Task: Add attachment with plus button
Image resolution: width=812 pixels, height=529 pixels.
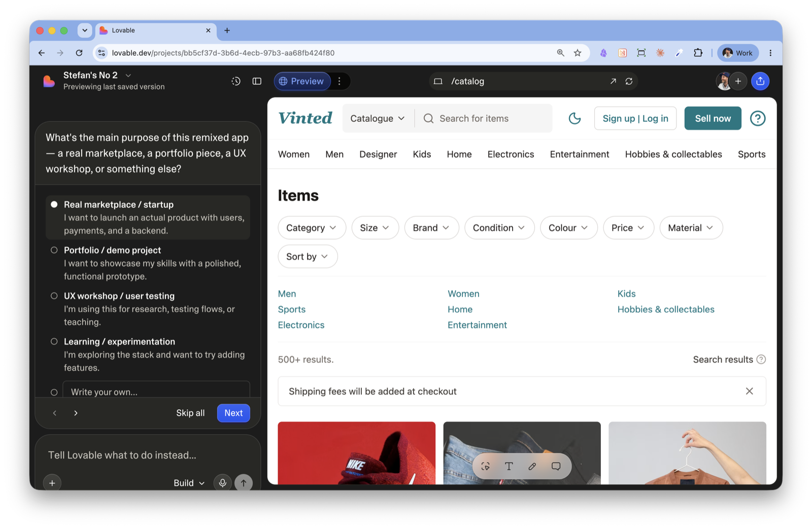Action: coord(52,483)
